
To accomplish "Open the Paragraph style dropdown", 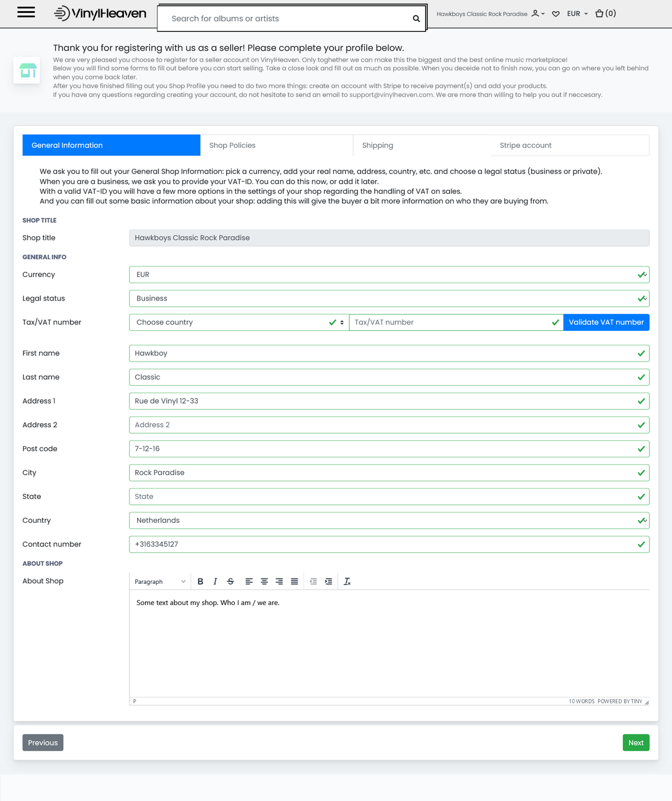I will tap(160, 582).
